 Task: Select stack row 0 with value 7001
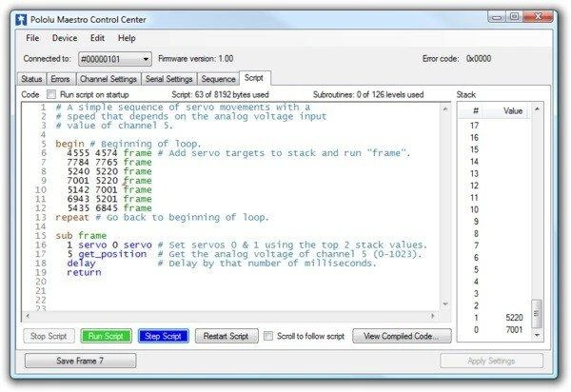coord(495,330)
